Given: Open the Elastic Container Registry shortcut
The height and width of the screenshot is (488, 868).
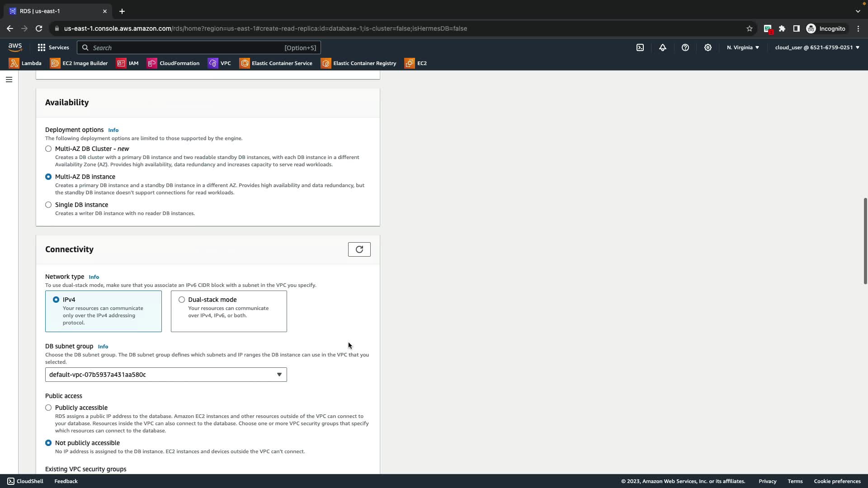Looking at the screenshot, I should point(359,63).
